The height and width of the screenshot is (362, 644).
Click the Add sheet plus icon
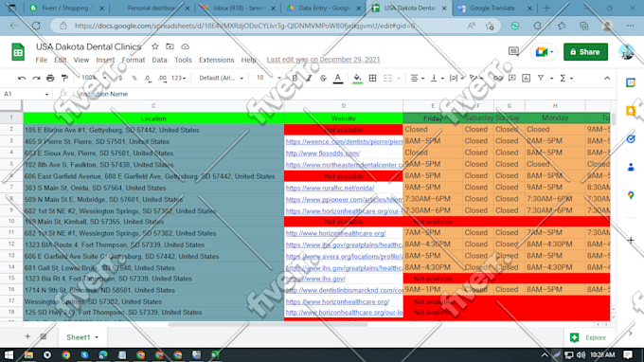27,336
